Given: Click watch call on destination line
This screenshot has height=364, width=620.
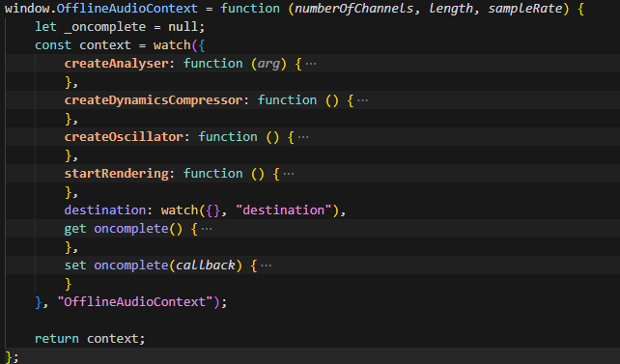Looking at the screenshot, I should tap(180, 210).
